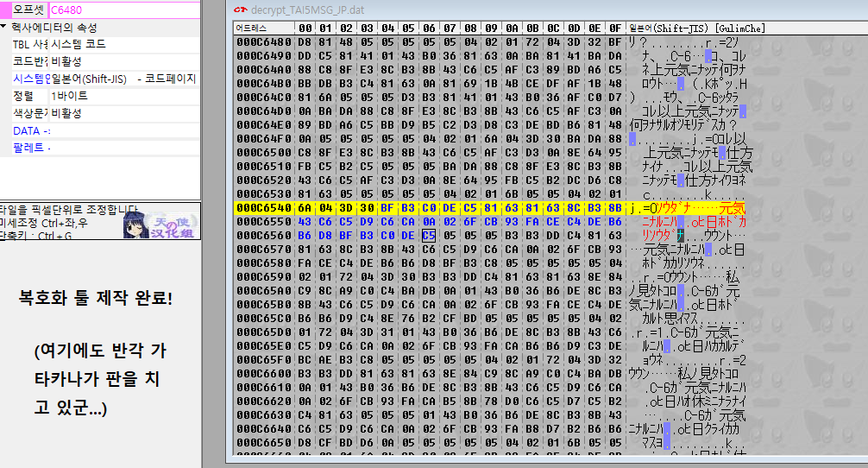Image resolution: width=868 pixels, height=468 pixels.
Task: Click the 08 column header
Action: tap(470, 28)
